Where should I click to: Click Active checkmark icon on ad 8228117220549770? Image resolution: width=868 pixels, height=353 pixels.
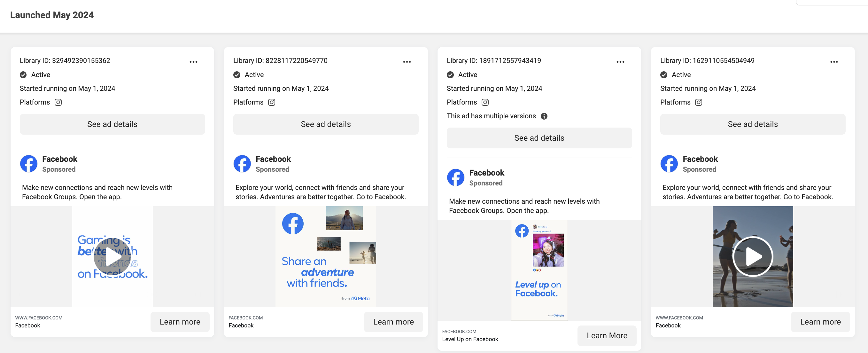[236, 75]
